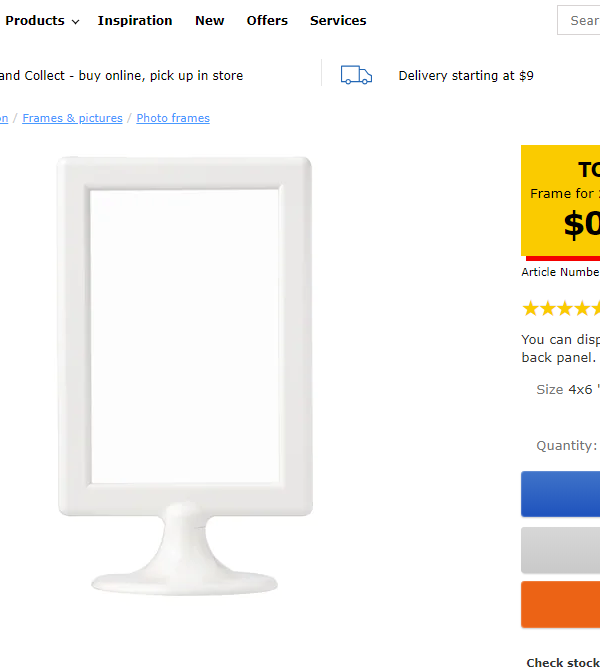The height and width of the screenshot is (671, 600).
Task: Click the delivery truck icon
Action: (356, 75)
